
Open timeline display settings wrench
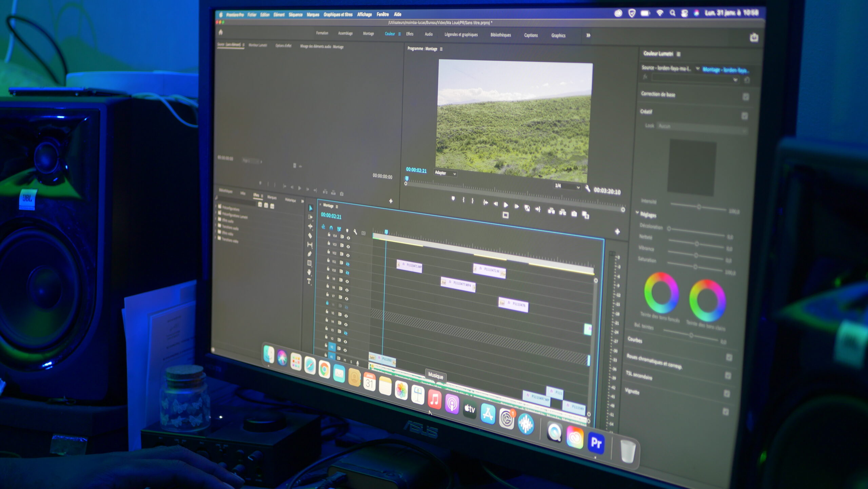point(355,232)
